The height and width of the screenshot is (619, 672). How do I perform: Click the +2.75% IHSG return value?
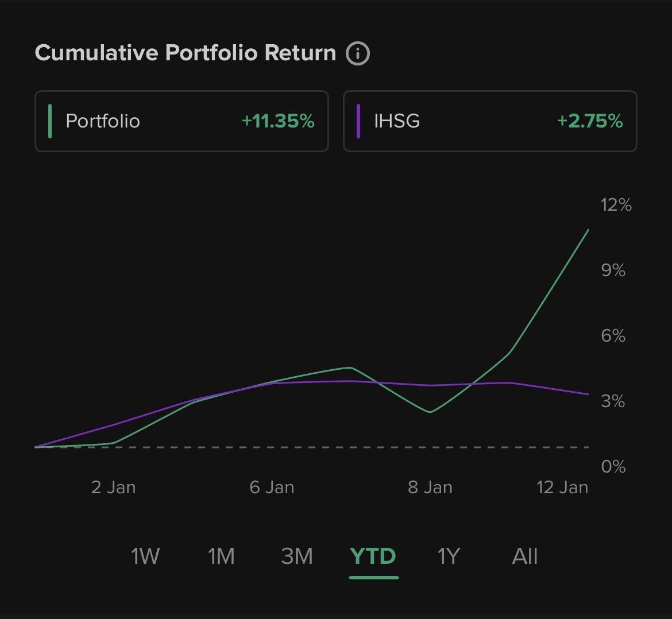[x=590, y=121]
